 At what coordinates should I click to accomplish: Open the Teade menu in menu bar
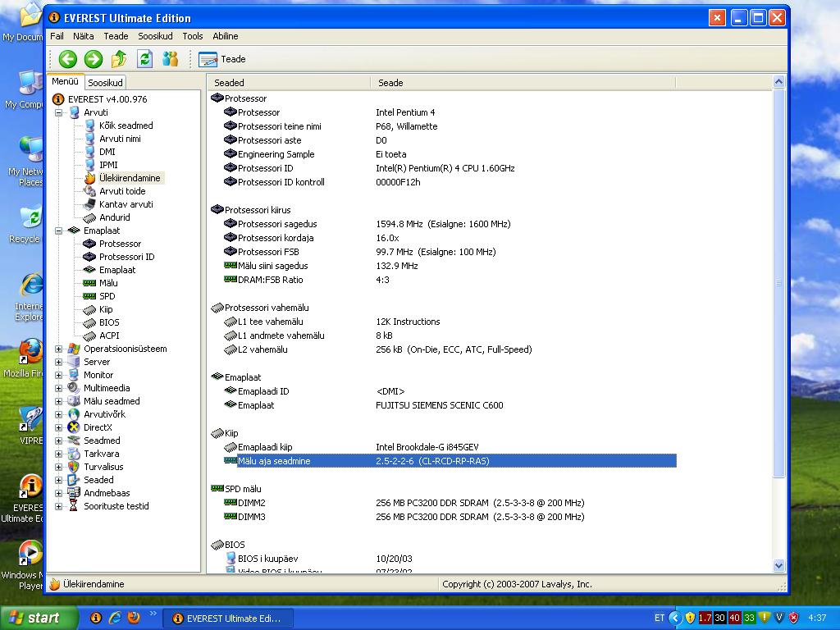tap(116, 36)
